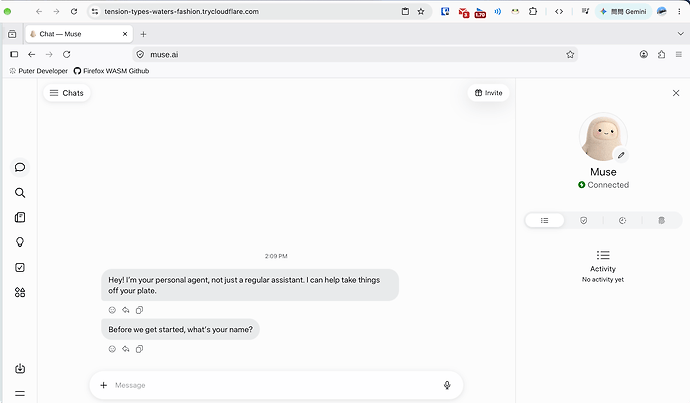Screen dimensions: 690x403
Task: Copy the 'Hey! I'm your personal agent' message
Action: (139, 310)
